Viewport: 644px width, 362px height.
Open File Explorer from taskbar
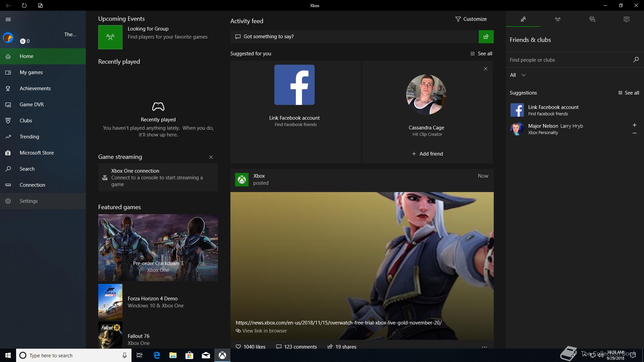click(173, 355)
